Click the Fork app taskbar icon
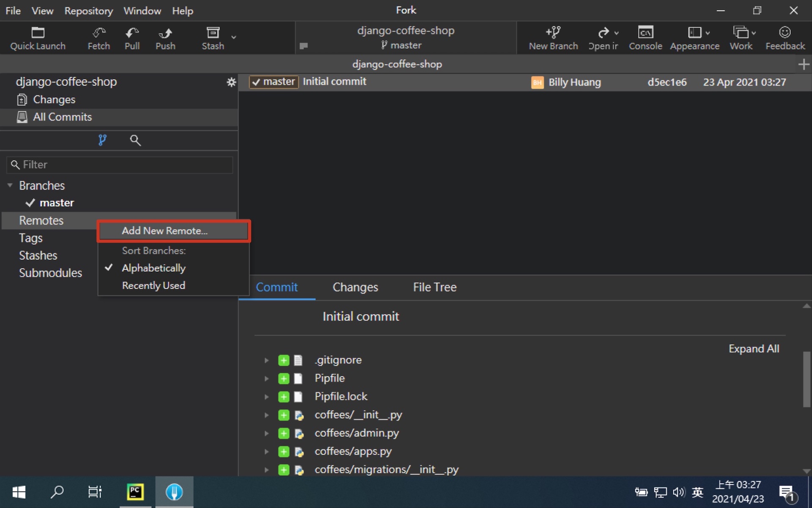812x508 pixels. click(174, 492)
